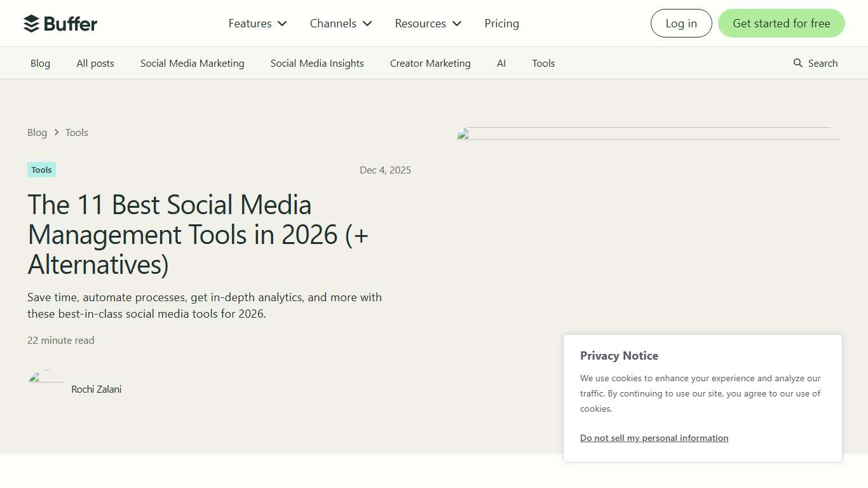Image resolution: width=868 pixels, height=488 pixels.
Task: Open Do not sell my personal information
Action: click(654, 437)
